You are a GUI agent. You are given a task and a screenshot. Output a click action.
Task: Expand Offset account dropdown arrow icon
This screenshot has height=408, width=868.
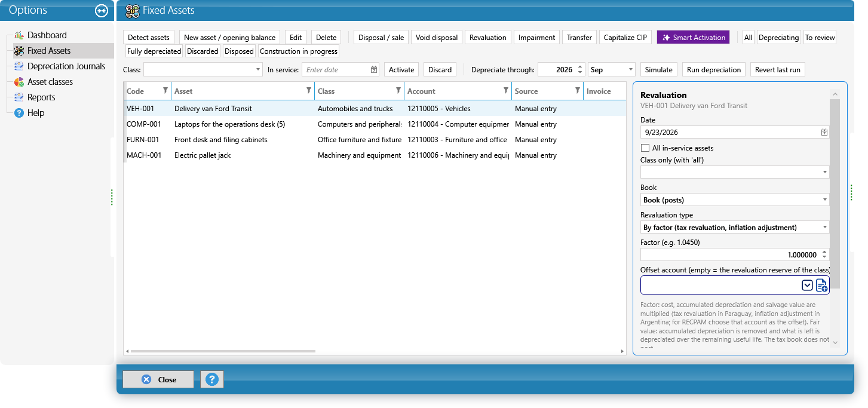coord(807,286)
